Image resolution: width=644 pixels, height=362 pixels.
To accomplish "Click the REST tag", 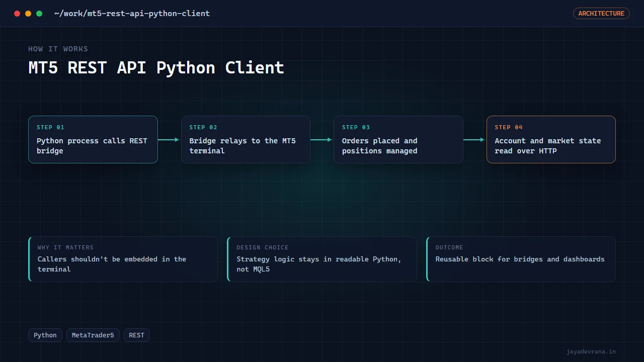I will point(137,335).
